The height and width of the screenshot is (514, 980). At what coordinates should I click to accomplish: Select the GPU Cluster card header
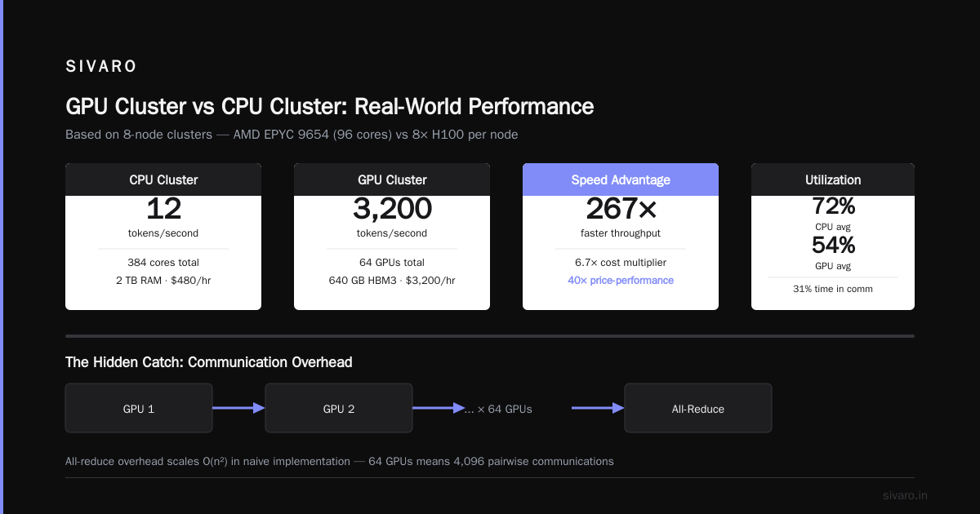(392, 179)
